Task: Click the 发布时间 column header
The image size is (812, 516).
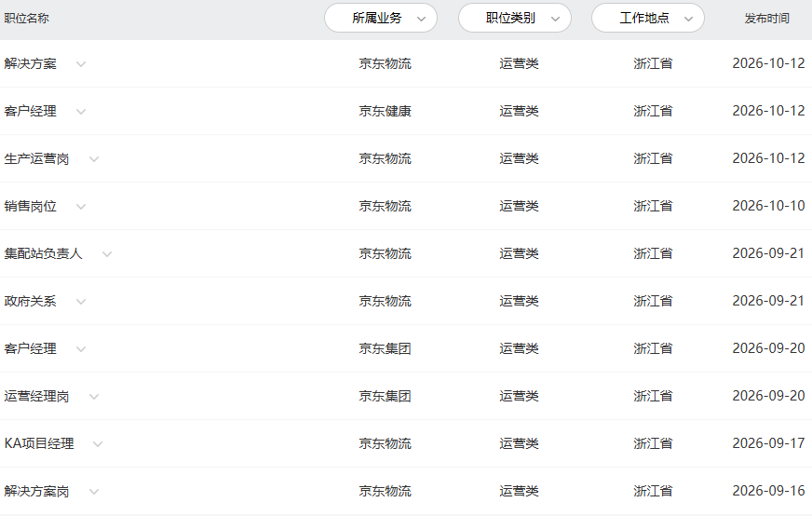Action: tap(767, 18)
